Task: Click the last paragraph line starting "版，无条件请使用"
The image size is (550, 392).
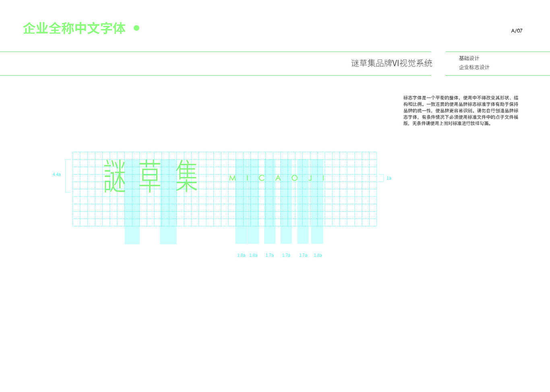Action: click(x=447, y=124)
